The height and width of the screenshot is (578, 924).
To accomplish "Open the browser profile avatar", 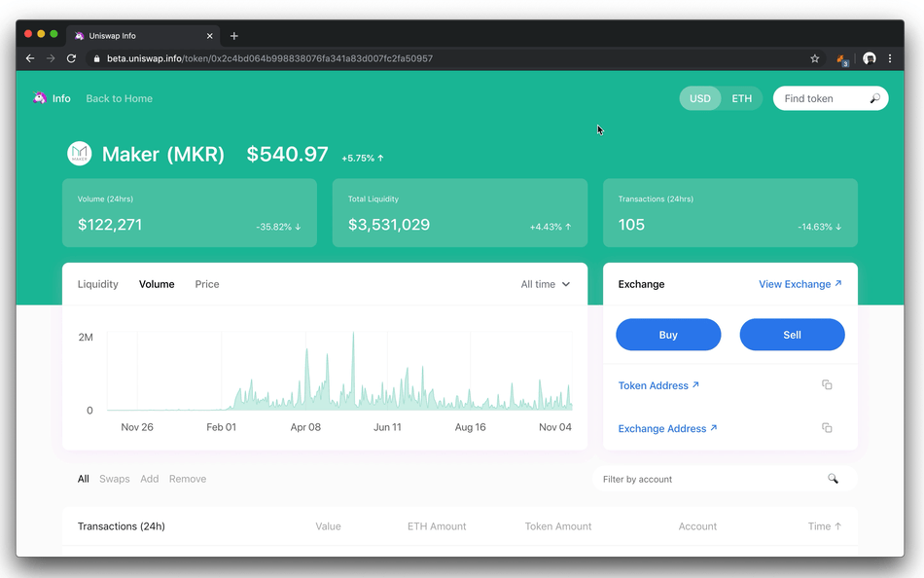I will [870, 58].
